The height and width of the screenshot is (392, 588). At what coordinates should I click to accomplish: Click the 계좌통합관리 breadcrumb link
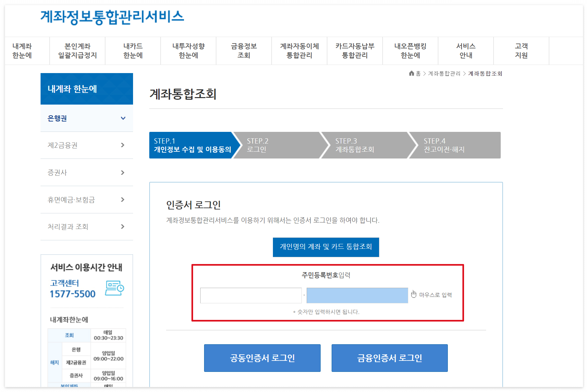coord(445,73)
